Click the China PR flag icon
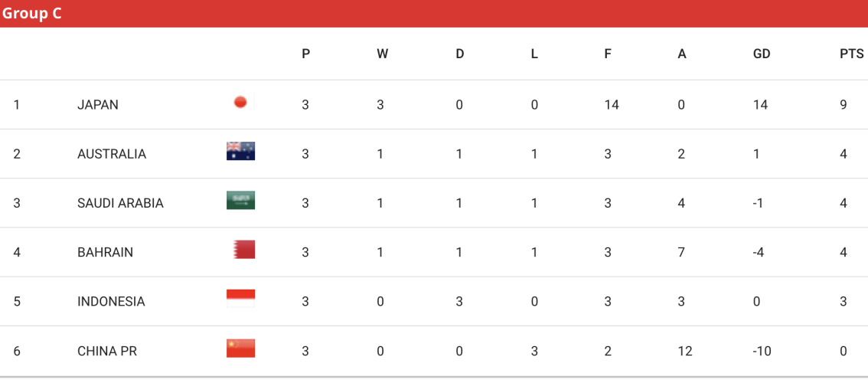The width and height of the screenshot is (868, 383). pyautogui.click(x=241, y=348)
